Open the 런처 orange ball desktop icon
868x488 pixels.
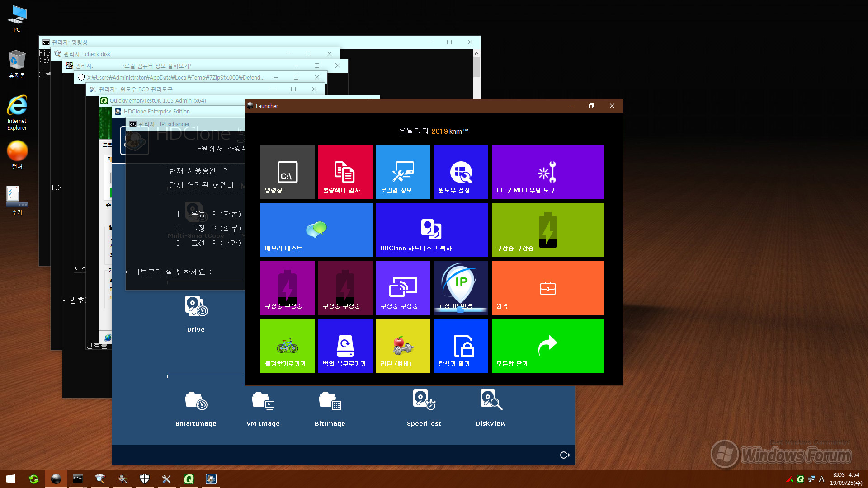pyautogui.click(x=17, y=155)
